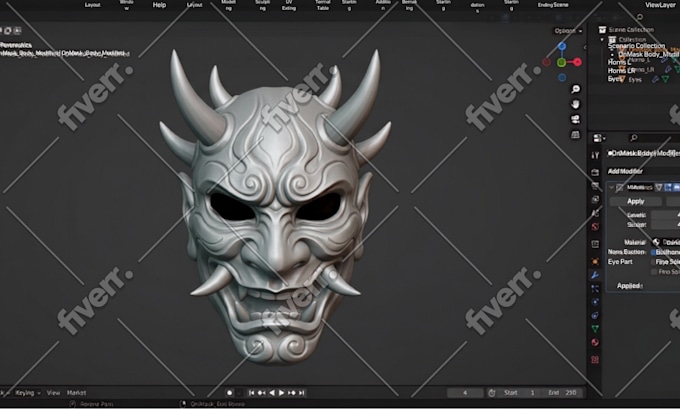Open the Marker menu in timeline
Viewport: 680px width, 409px height.
76,393
